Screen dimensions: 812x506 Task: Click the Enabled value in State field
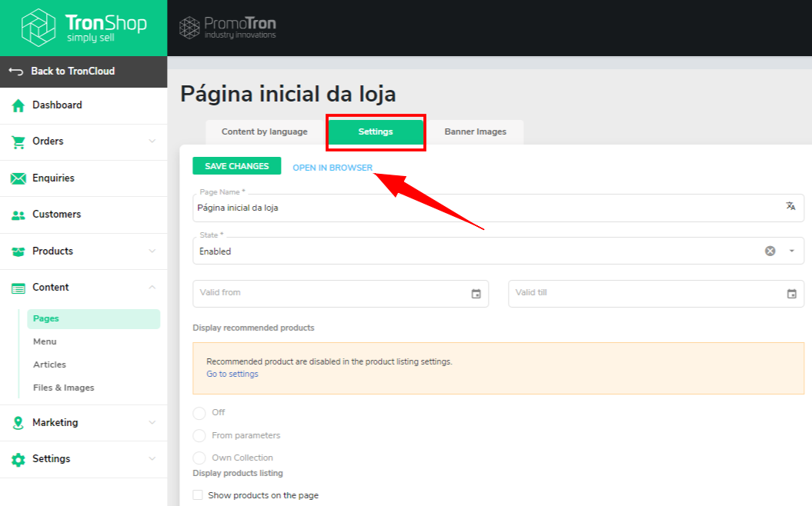tap(215, 251)
